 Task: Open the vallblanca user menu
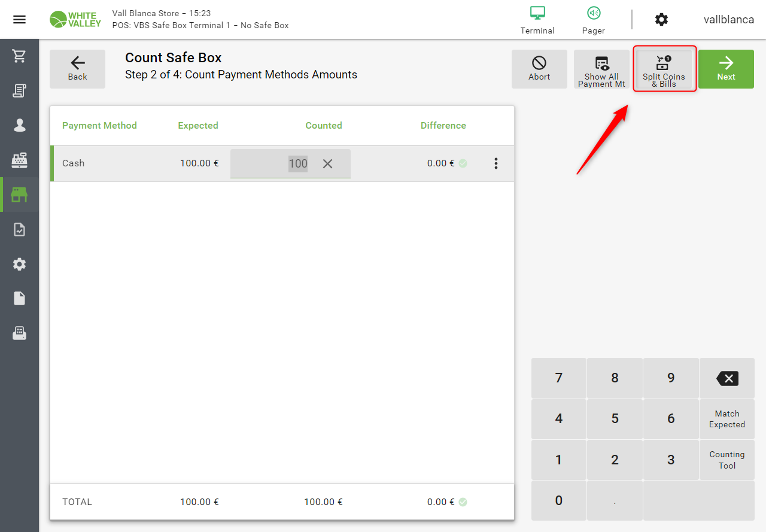pos(728,20)
